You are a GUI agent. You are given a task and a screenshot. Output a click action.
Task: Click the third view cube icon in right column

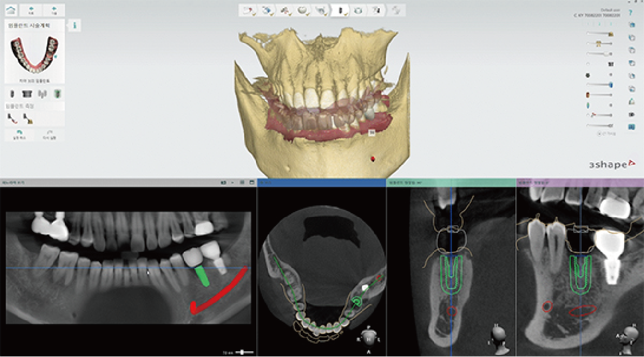pos(632,51)
